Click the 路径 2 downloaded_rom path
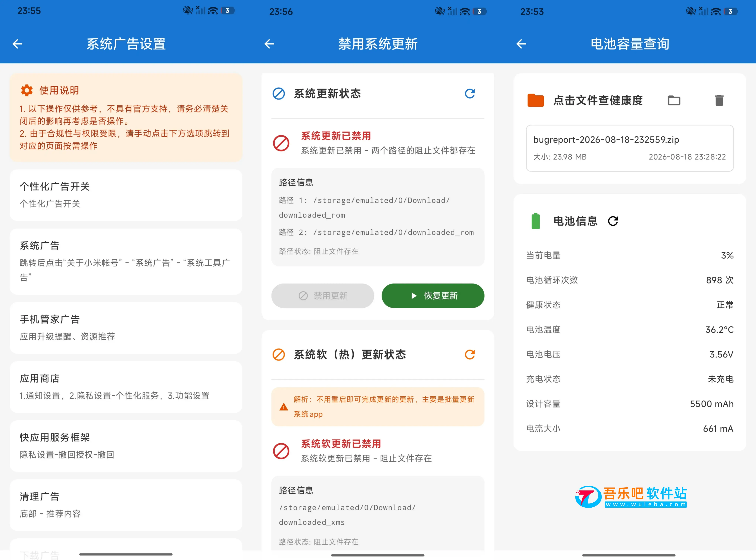The height and width of the screenshot is (560, 756). (x=376, y=233)
